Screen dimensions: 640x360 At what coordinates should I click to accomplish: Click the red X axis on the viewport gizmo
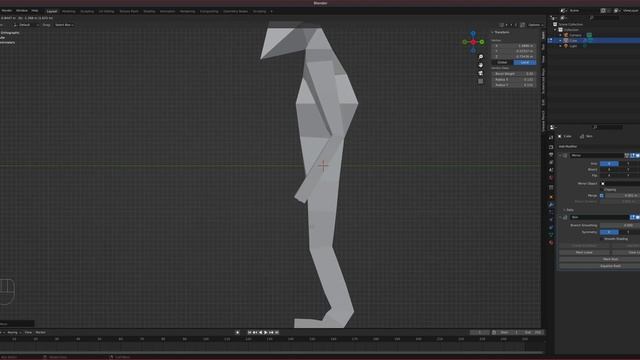473,42
